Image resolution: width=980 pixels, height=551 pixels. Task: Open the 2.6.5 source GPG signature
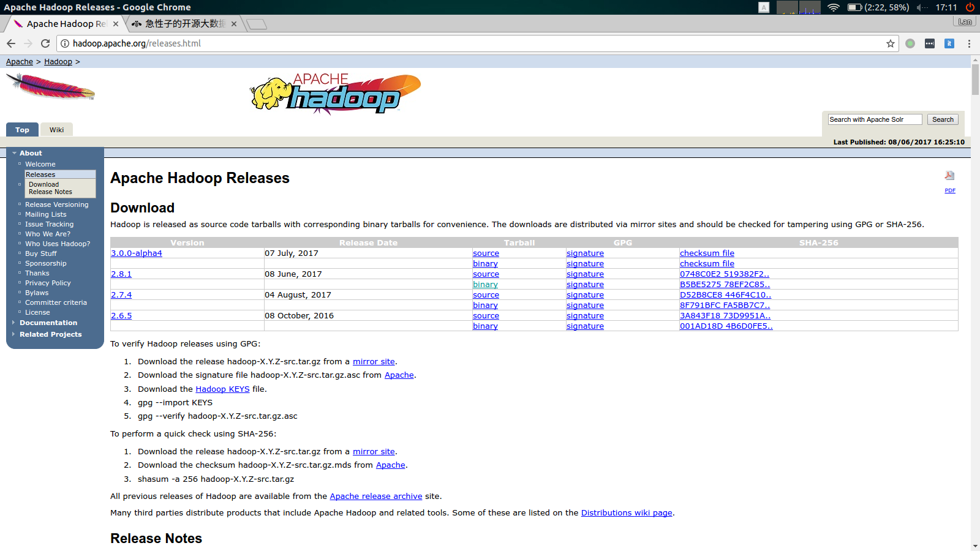click(585, 316)
